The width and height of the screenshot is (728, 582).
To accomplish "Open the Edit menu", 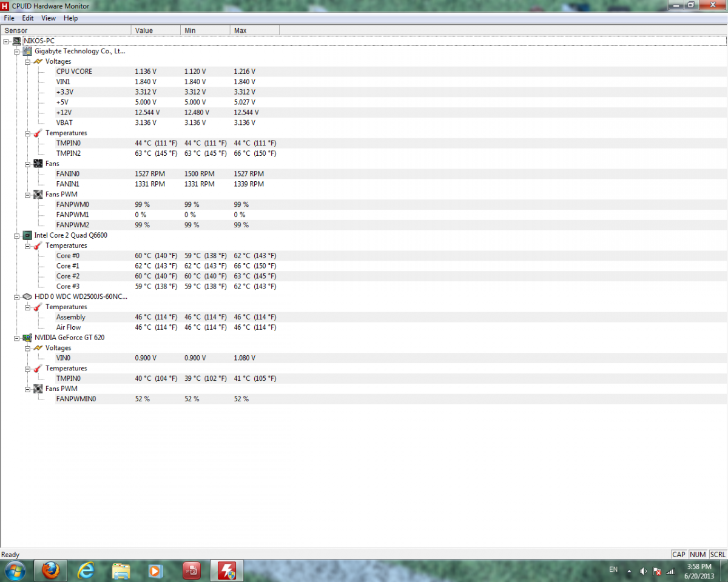I will point(28,18).
